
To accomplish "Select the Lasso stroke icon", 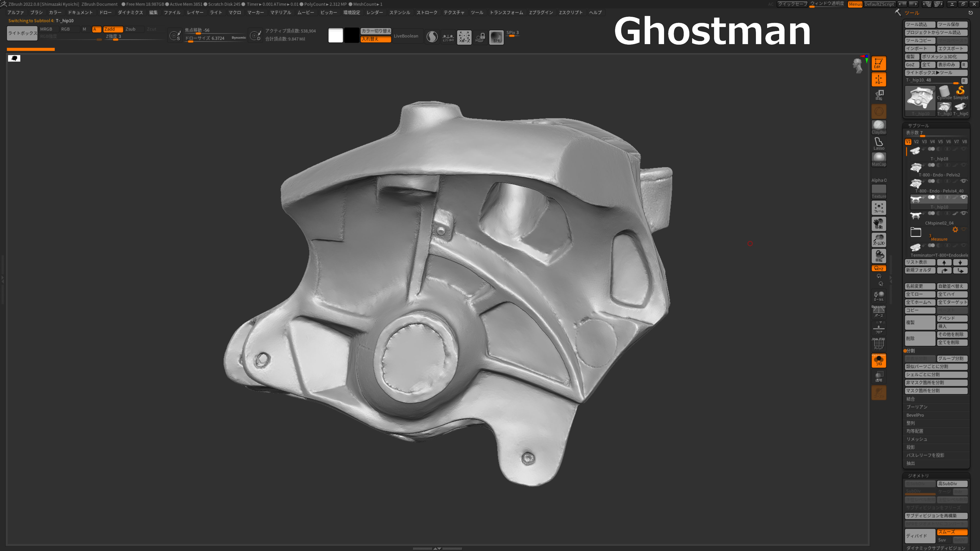I will point(878,143).
